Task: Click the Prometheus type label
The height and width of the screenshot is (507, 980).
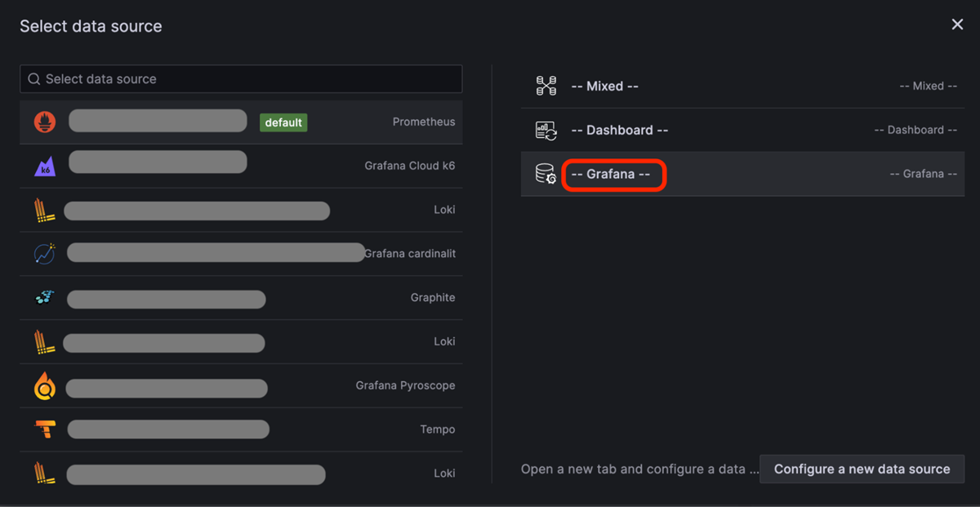Action: 424,122
